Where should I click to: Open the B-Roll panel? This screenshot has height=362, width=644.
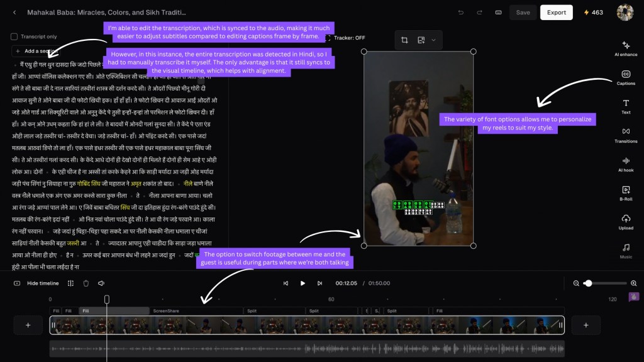pyautogui.click(x=626, y=192)
